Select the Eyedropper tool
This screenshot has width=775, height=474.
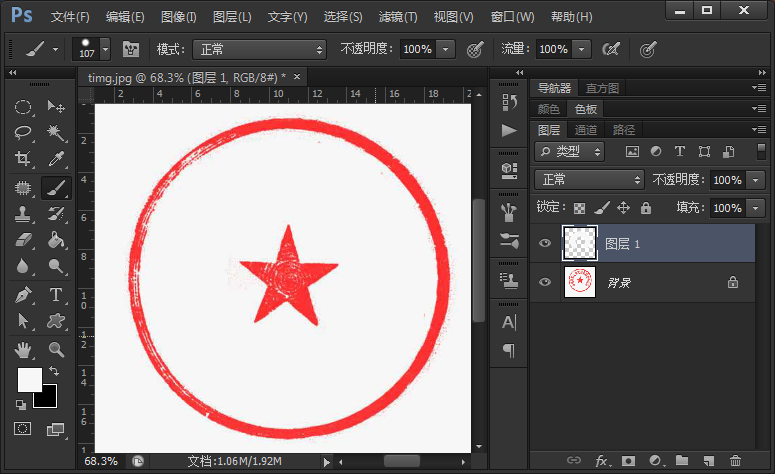point(56,158)
